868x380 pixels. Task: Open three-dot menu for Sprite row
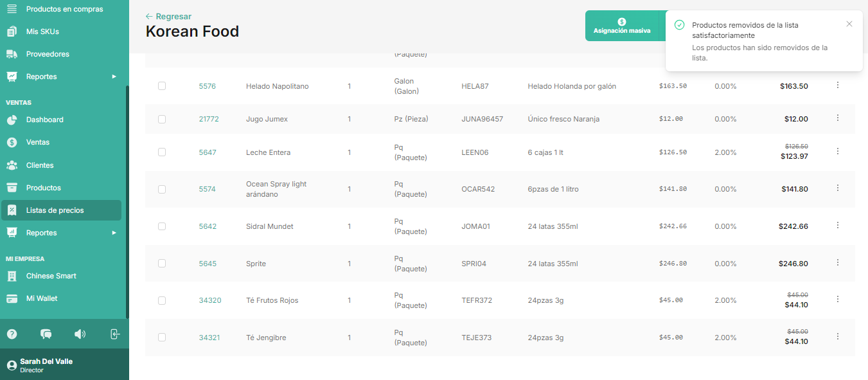pos(837,262)
